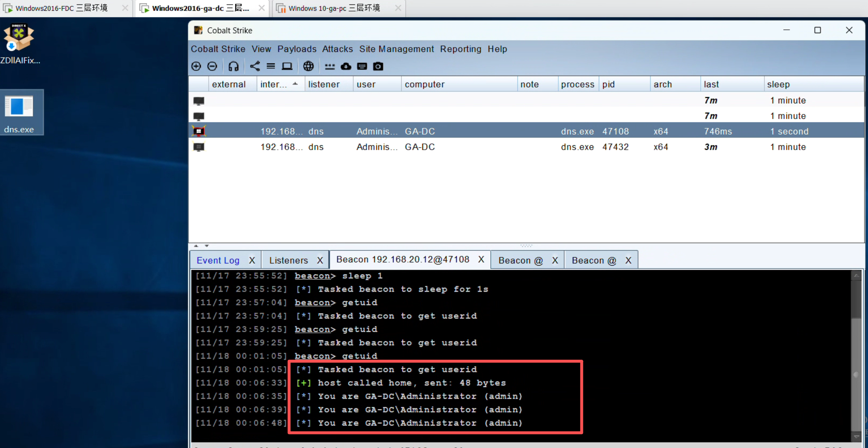This screenshot has height=448, width=868.
Task: Show the targets view laptop icon
Action: click(x=287, y=66)
